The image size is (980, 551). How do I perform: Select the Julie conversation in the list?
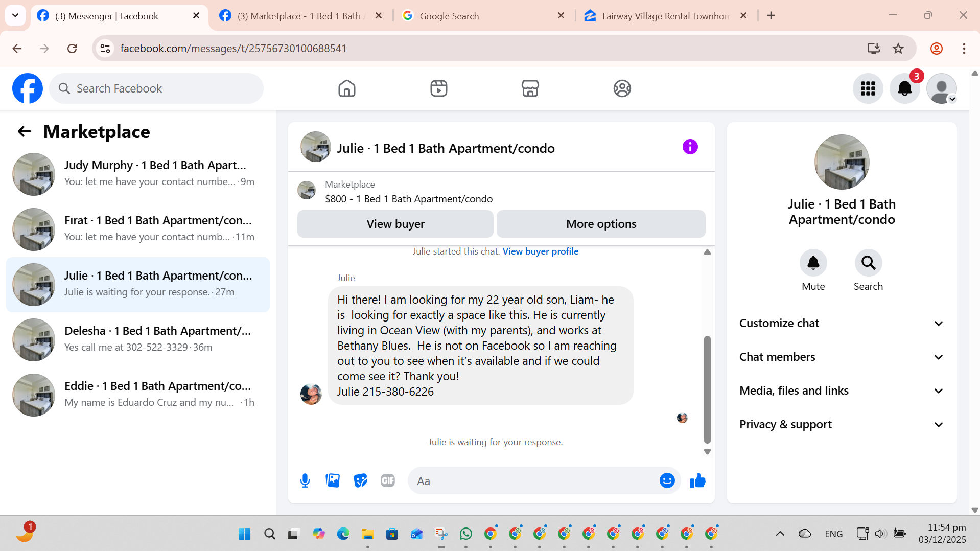[138, 285]
